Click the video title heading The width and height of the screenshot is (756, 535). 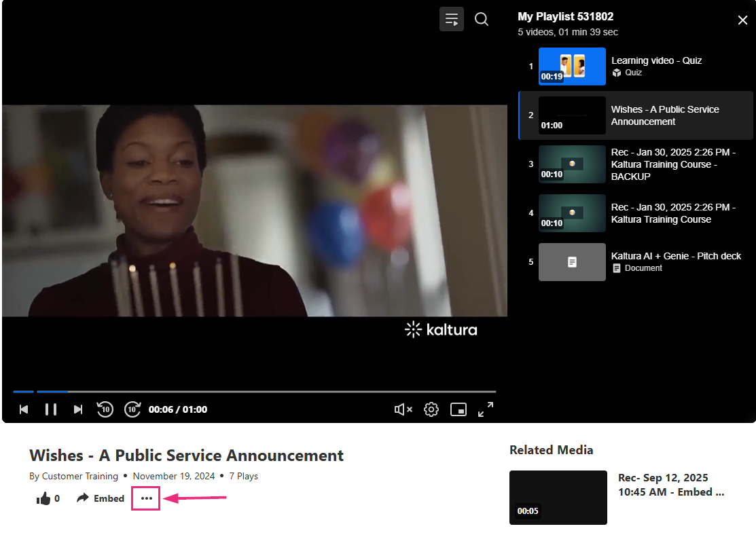click(187, 456)
